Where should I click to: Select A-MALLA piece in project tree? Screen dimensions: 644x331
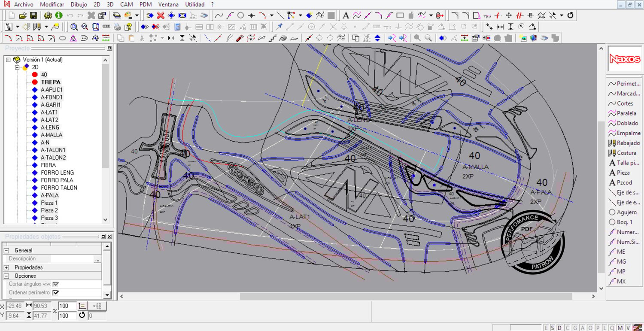(x=52, y=135)
